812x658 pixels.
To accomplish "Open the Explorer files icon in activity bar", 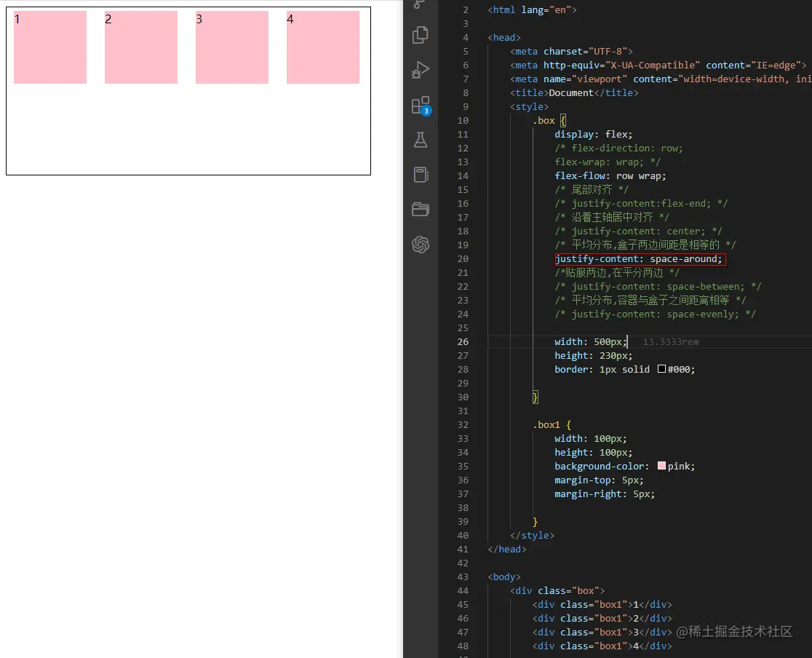I will click(421, 35).
